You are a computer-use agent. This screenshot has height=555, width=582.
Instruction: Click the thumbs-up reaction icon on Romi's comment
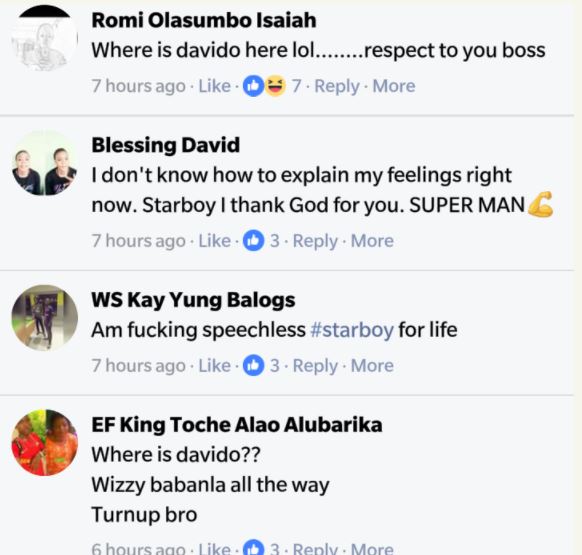point(253,86)
